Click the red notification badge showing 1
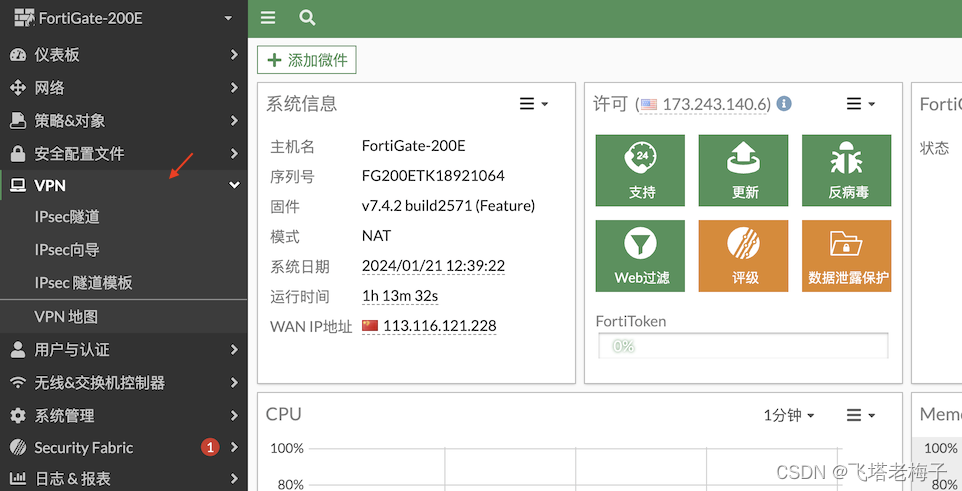 coord(210,447)
